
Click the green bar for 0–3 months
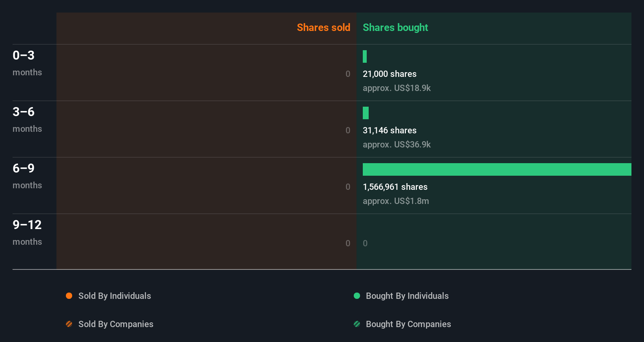(365, 56)
